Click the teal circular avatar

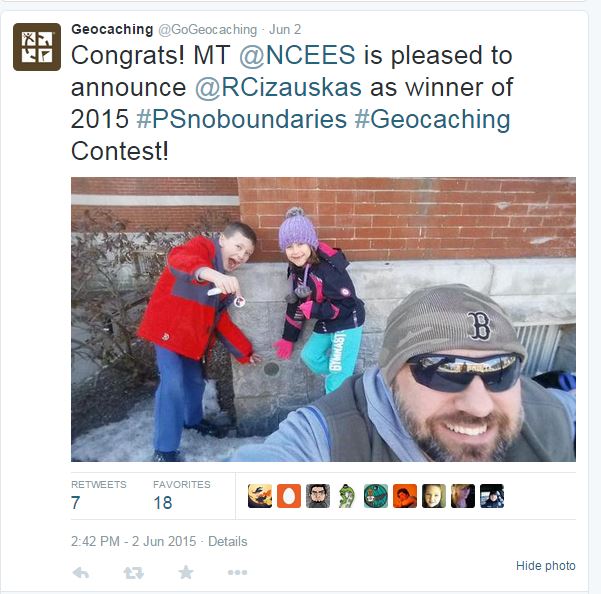[x=376, y=496]
